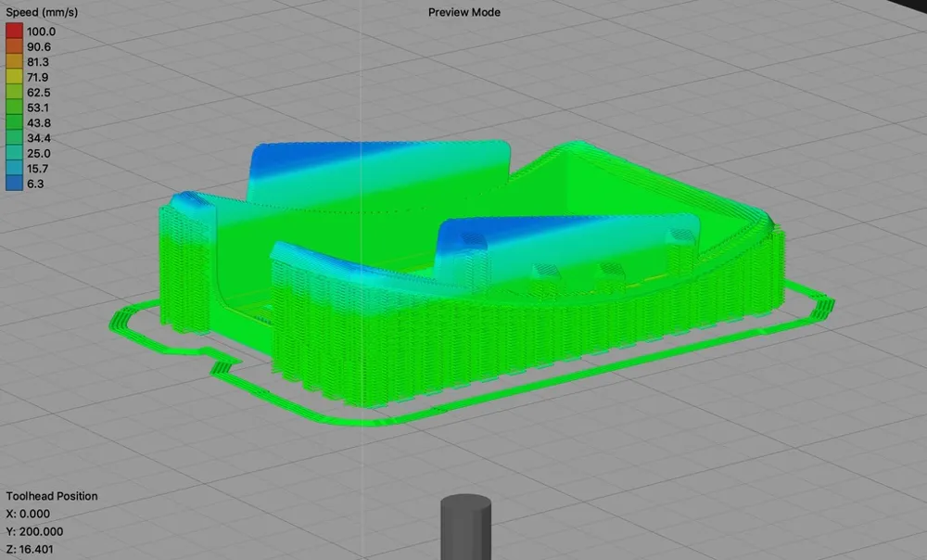Click the 'X: 0.000' toolhead value
The height and width of the screenshot is (560, 927).
pos(28,514)
